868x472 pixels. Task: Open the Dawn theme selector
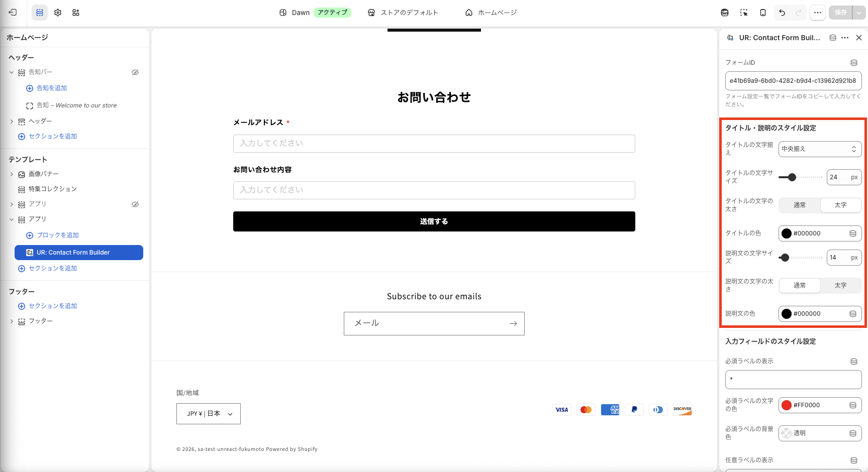click(x=315, y=13)
